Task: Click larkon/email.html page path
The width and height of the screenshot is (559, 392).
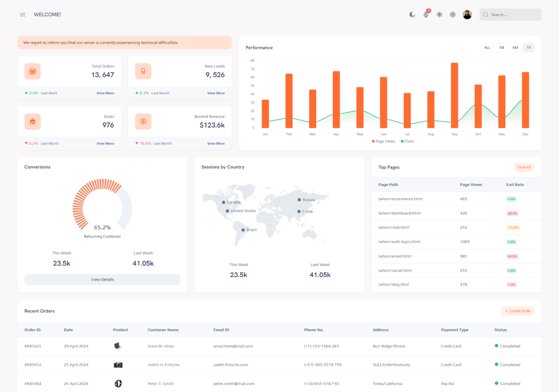Action: (x=395, y=256)
